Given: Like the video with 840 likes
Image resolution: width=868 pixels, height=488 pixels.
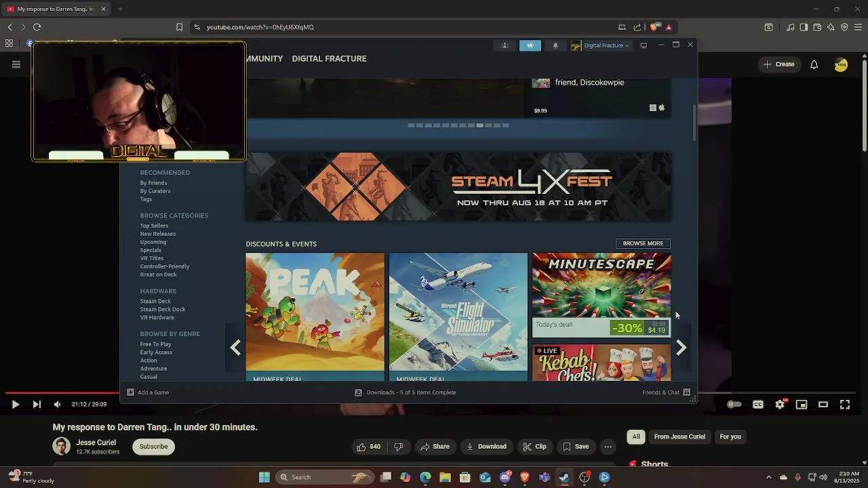Looking at the screenshot, I should click(368, 447).
